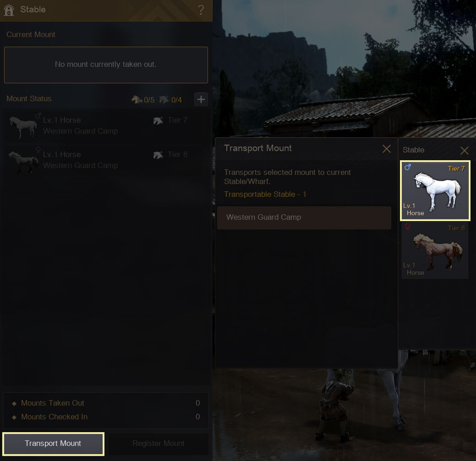Choose Western Guard Camp transportable stable

[x=304, y=218]
